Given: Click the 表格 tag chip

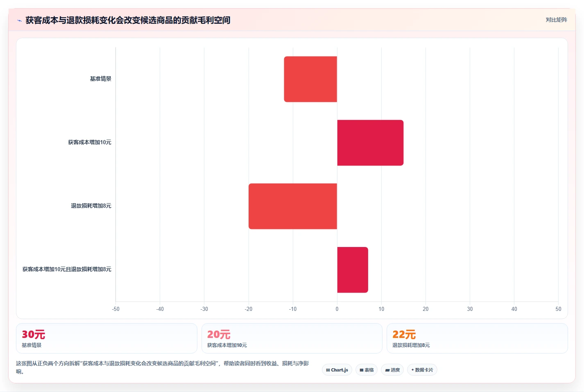Looking at the screenshot, I should coord(367,370).
